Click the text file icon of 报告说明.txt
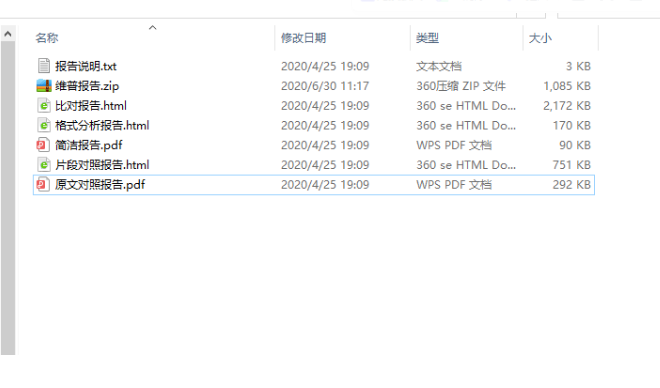This screenshot has height=388, width=660. pos(44,66)
